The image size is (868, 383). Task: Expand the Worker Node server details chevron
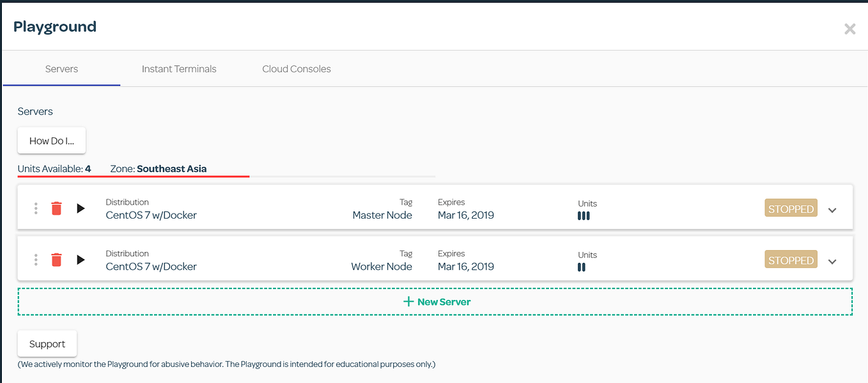(832, 261)
